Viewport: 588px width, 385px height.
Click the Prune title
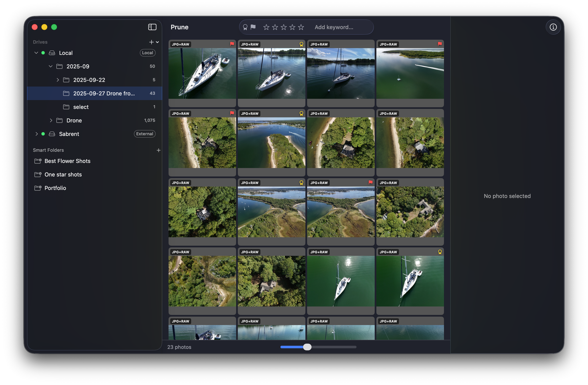point(179,27)
